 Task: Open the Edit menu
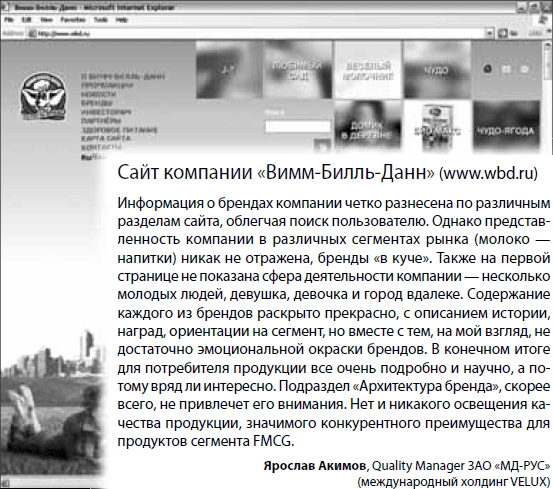26,20
